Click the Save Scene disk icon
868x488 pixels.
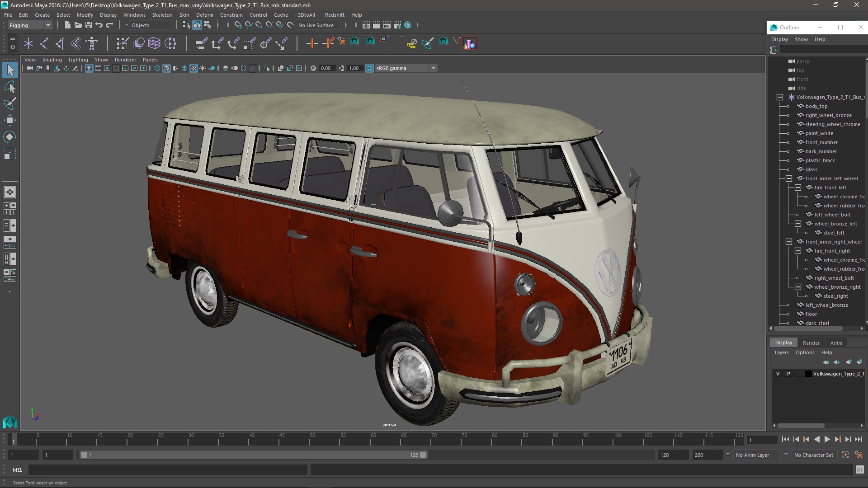pos(89,25)
